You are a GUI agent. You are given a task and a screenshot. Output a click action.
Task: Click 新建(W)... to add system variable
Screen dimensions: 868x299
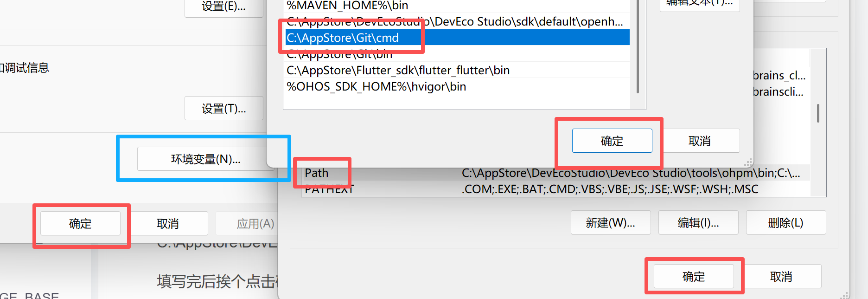(611, 222)
